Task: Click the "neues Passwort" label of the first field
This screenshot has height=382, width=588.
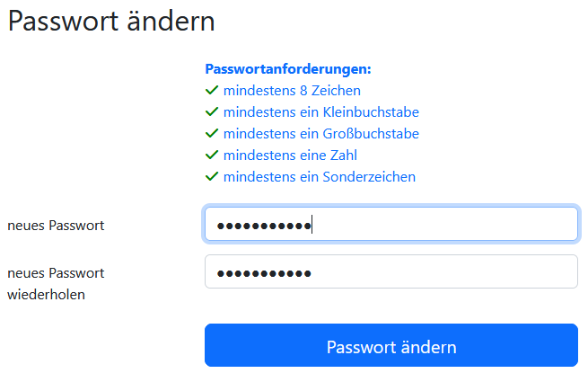Action: tap(56, 226)
